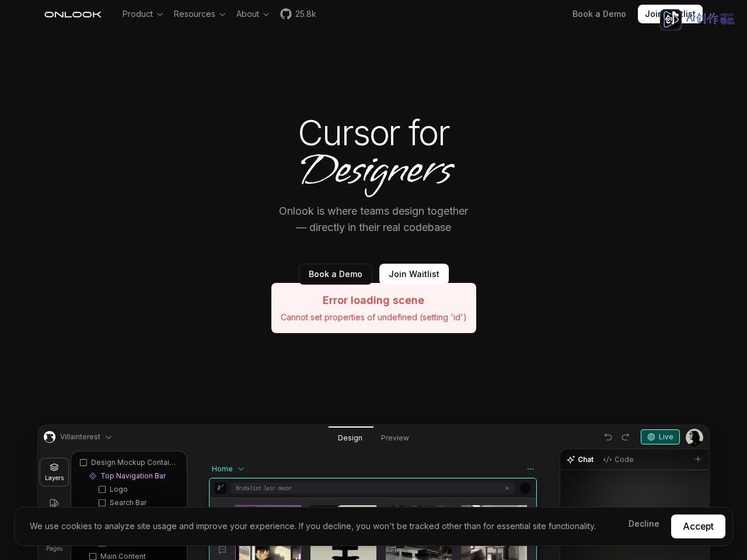Image resolution: width=747 pixels, height=560 pixels.
Task: Open the Villainterest project dropdown chevron
Action: pyautogui.click(x=109, y=437)
